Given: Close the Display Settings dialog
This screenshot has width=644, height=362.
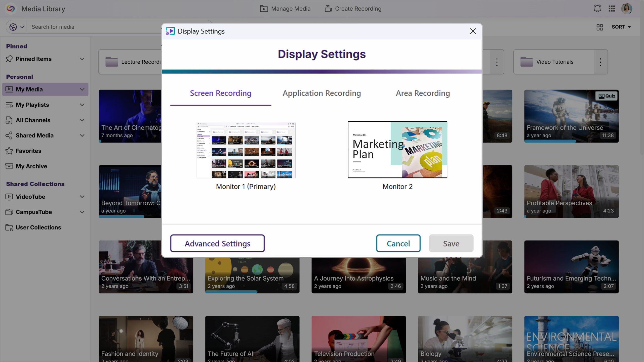Looking at the screenshot, I should 473,31.
